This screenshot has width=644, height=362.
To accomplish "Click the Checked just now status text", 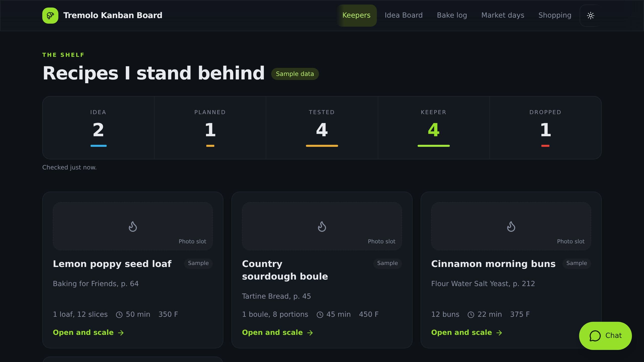I will pyautogui.click(x=69, y=167).
